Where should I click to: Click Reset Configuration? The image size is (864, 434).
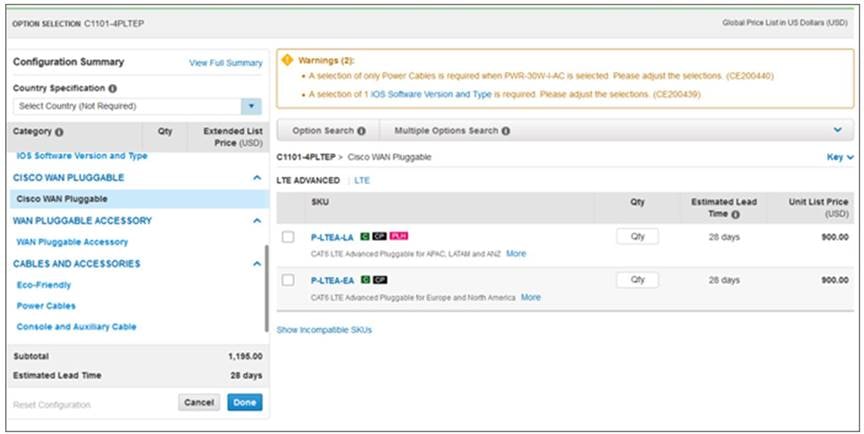[x=52, y=405]
